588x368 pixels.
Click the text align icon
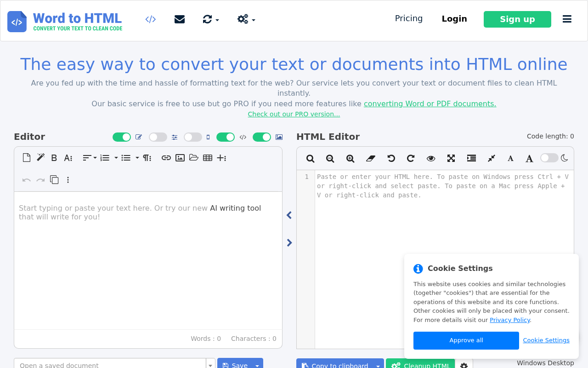[87, 158]
